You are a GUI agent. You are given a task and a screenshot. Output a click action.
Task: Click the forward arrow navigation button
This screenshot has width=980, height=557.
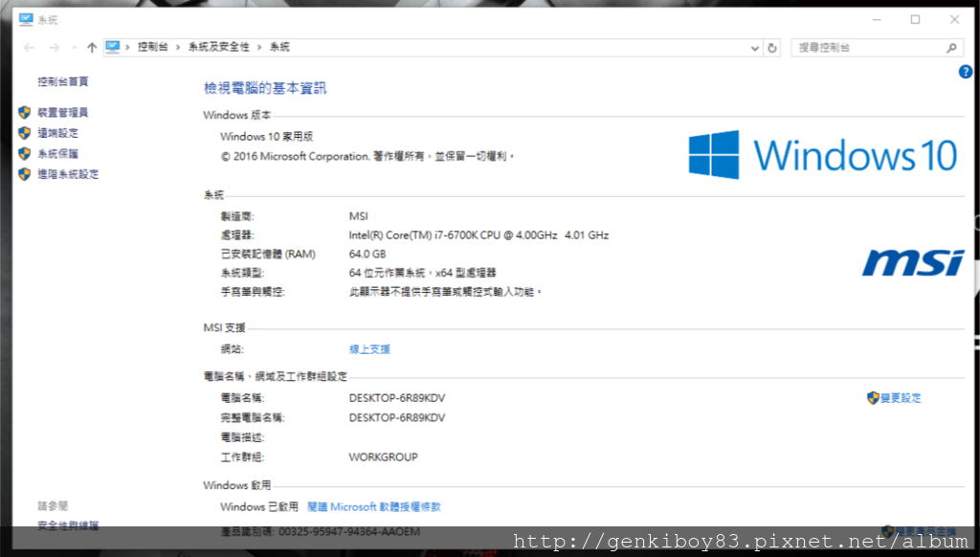[x=55, y=48]
